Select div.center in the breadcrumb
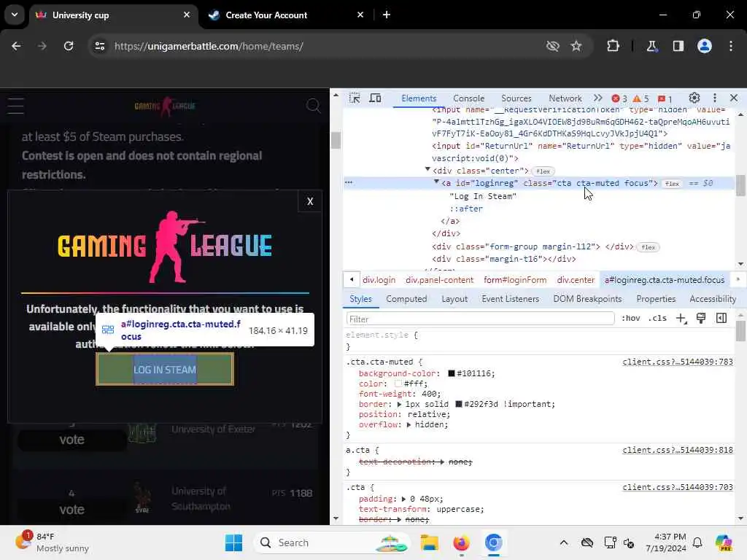The image size is (747, 560). 576,280
